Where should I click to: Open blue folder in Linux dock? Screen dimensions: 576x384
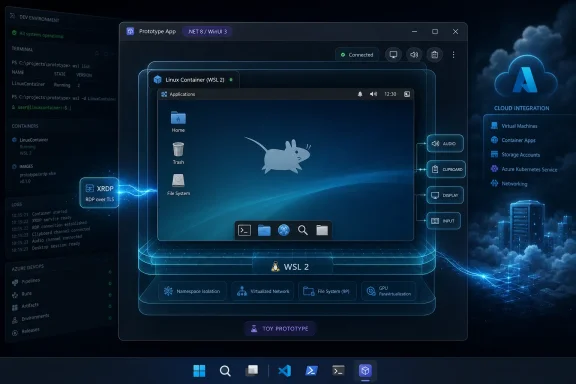[264, 230]
